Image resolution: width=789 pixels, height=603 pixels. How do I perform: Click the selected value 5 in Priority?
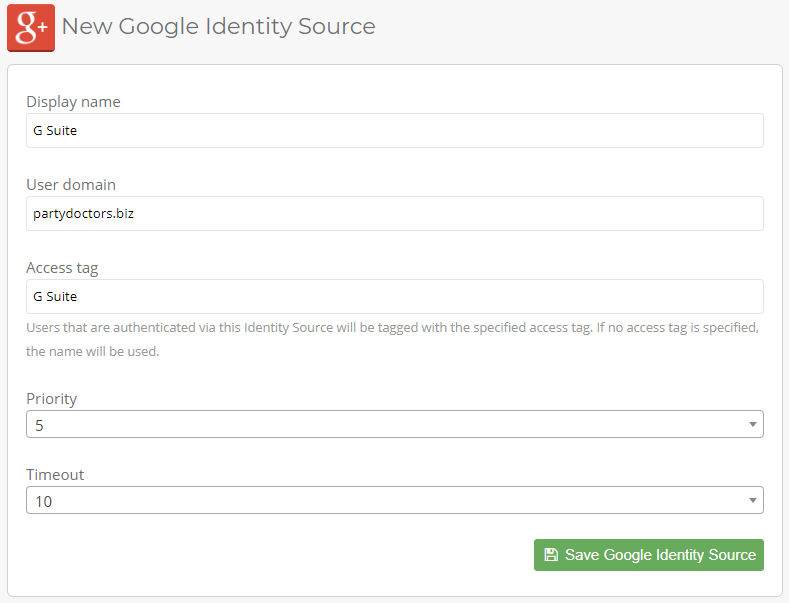40,425
